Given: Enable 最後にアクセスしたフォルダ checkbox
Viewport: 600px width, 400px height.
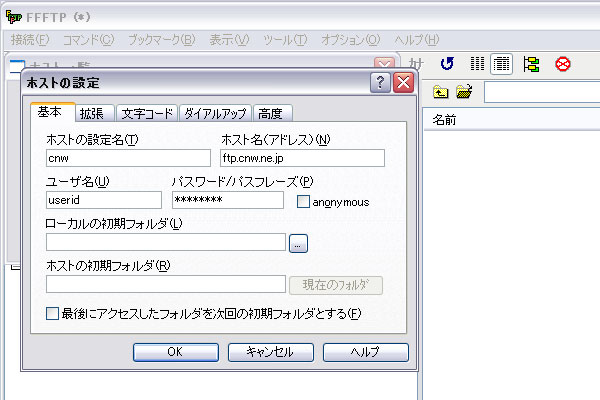Looking at the screenshot, I should 52,313.
